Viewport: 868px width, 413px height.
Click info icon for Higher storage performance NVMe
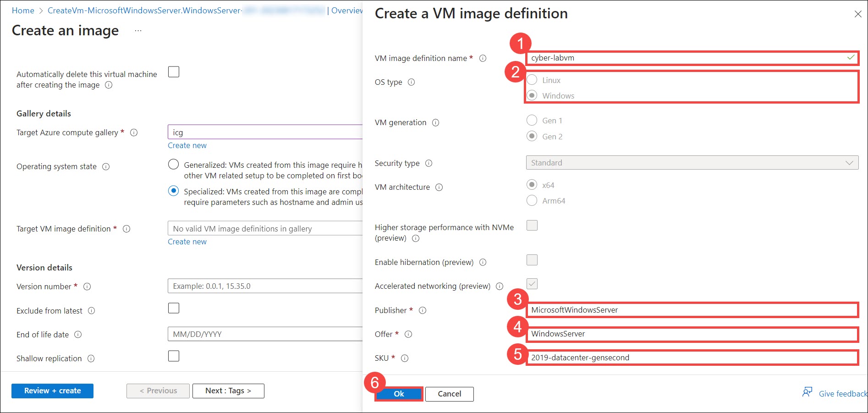click(x=415, y=238)
